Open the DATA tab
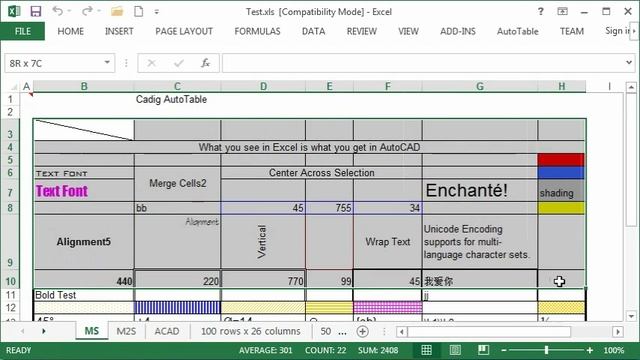The image size is (640, 360). click(x=313, y=31)
